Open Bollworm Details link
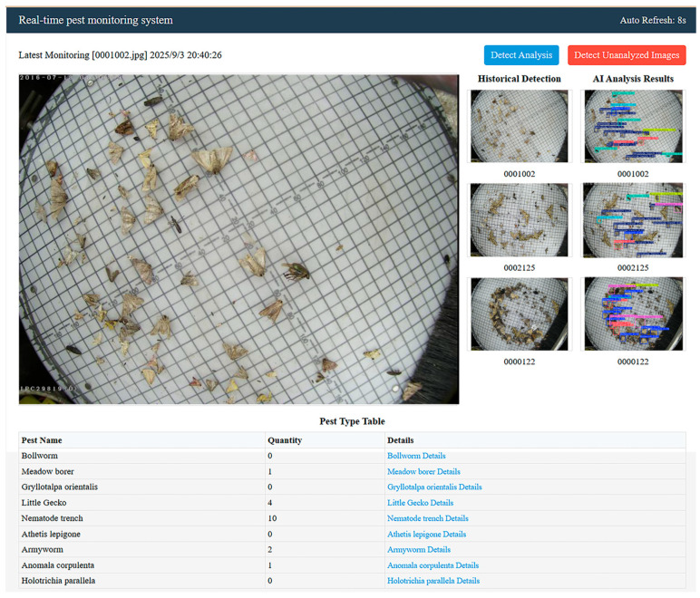The image size is (700, 598). click(x=416, y=456)
